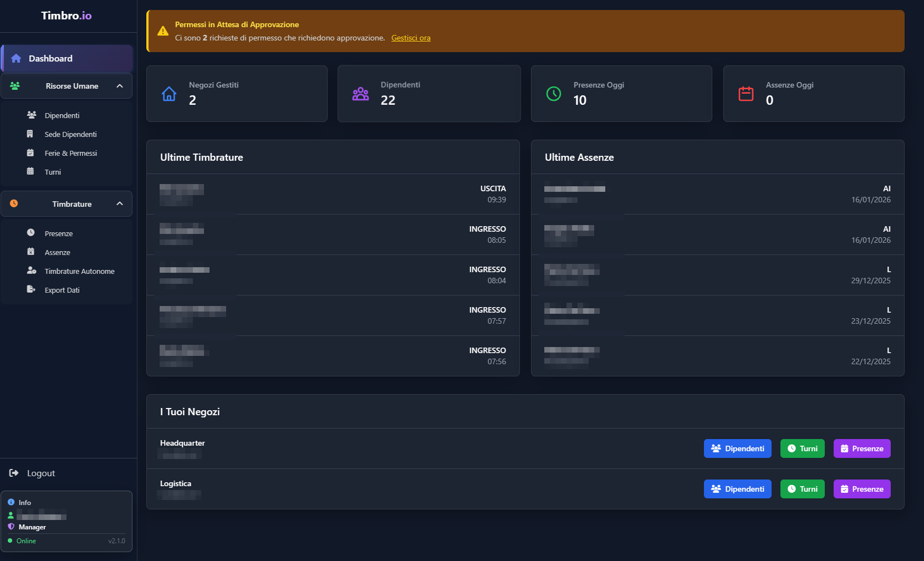Collapse the Risorse Umane section chevron
Viewport: 924px width, 561px height.
[120, 86]
